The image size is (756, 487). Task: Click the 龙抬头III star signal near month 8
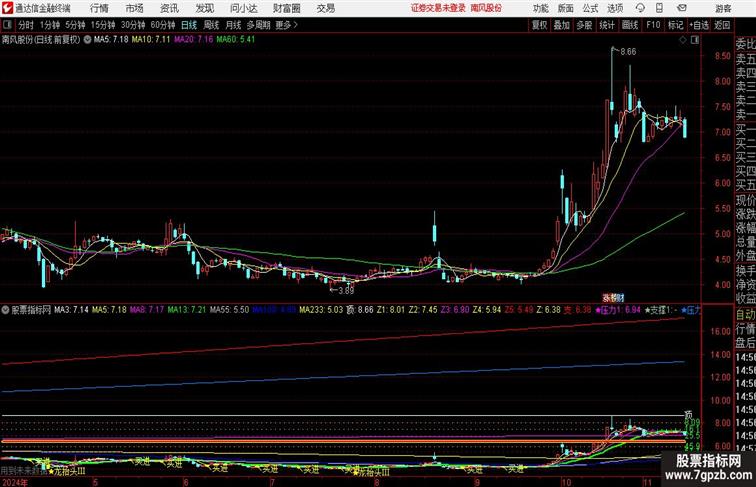pos(371,473)
